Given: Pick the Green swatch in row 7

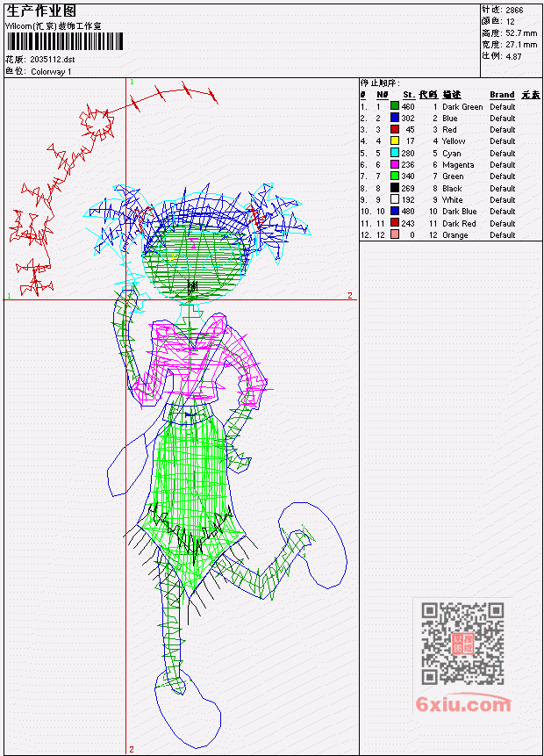Looking at the screenshot, I should (395, 176).
